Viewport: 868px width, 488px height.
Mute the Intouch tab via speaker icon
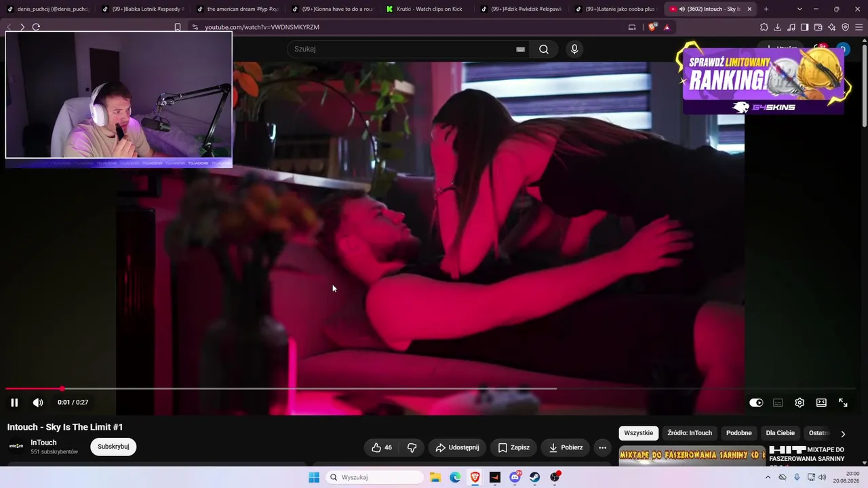(x=682, y=9)
